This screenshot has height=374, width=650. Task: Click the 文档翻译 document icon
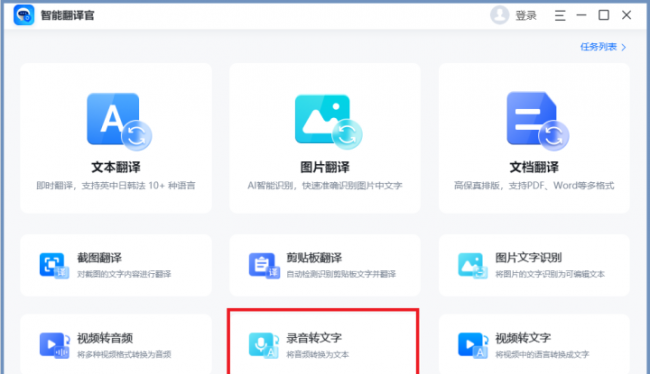[538, 121]
